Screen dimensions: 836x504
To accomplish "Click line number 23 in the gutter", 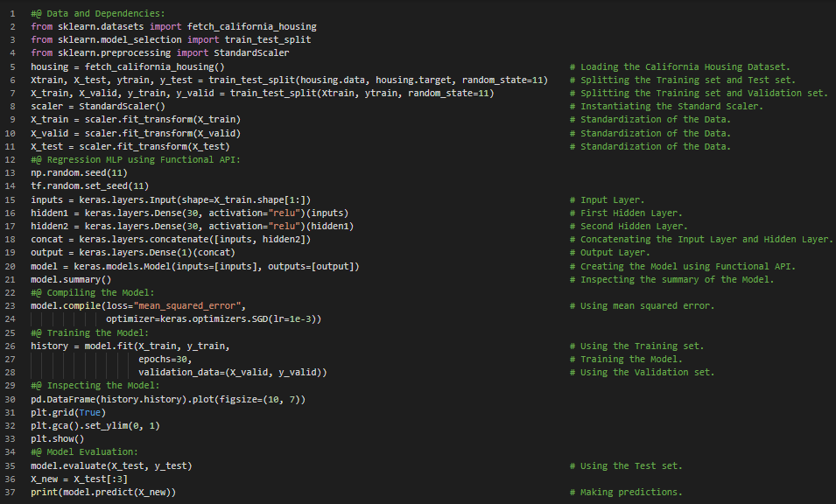I will coord(11,306).
